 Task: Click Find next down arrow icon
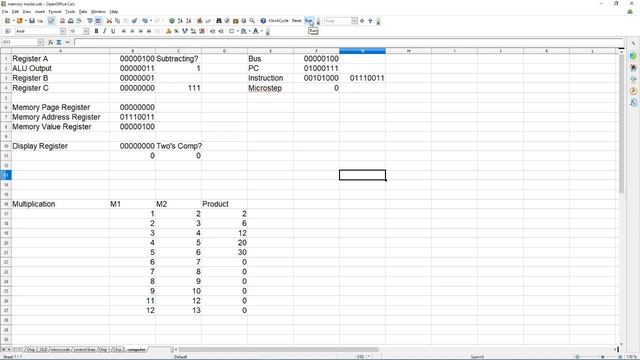(x=362, y=21)
